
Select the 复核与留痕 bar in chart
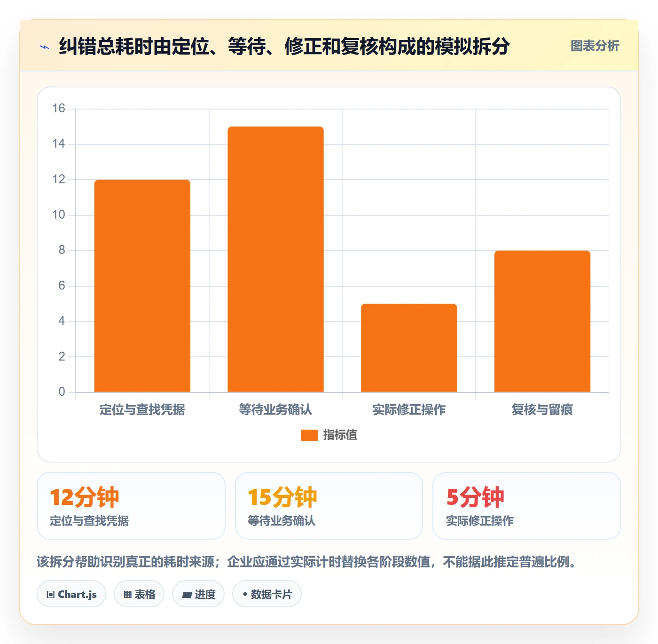pos(542,321)
